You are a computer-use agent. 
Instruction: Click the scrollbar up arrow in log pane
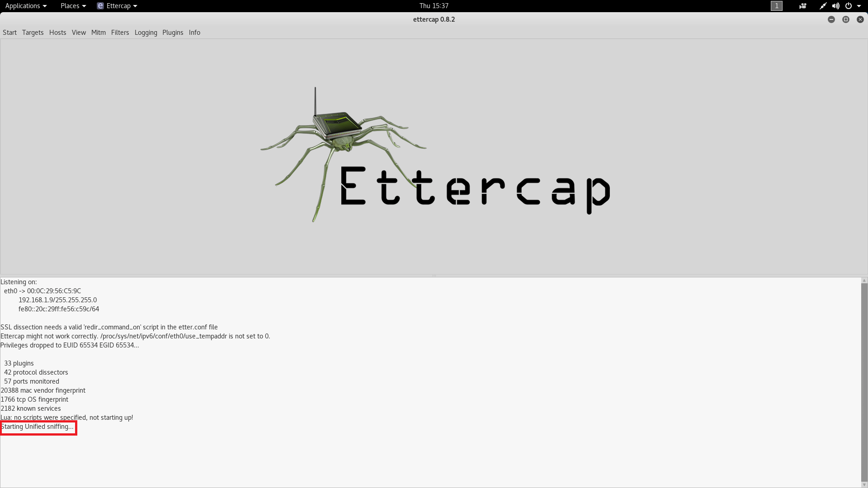[864, 281]
